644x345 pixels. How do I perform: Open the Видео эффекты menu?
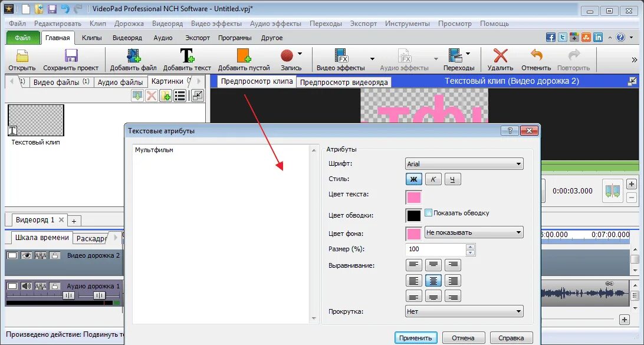click(x=216, y=24)
